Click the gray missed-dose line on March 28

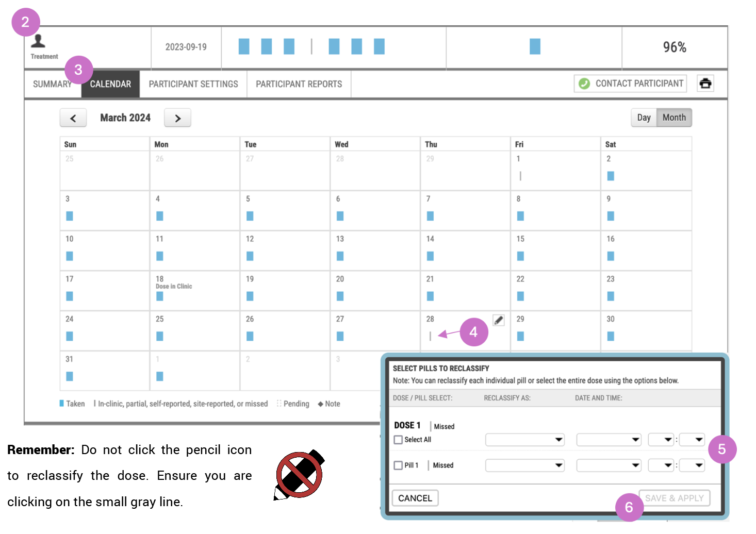click(x=430, y=336)
